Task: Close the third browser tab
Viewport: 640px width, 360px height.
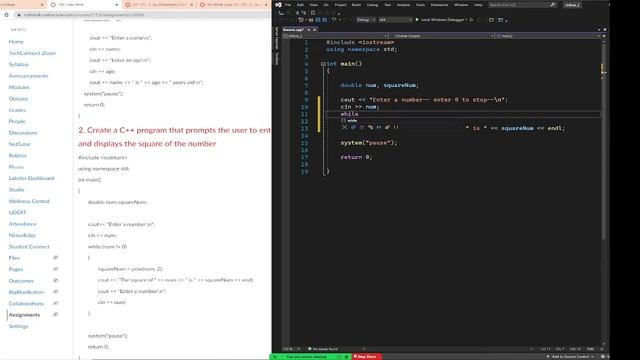Action: point(191,4)
